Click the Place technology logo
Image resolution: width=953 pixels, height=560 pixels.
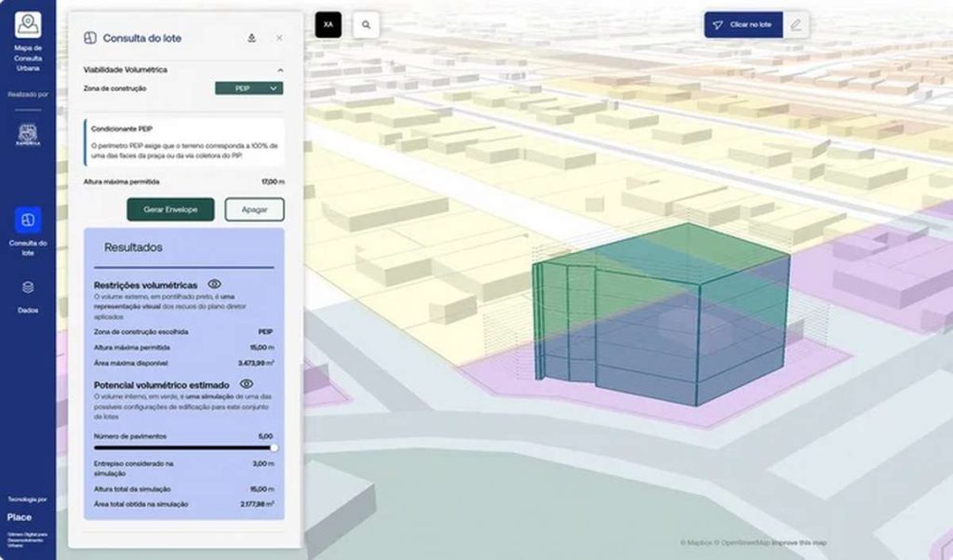[20, 517]
